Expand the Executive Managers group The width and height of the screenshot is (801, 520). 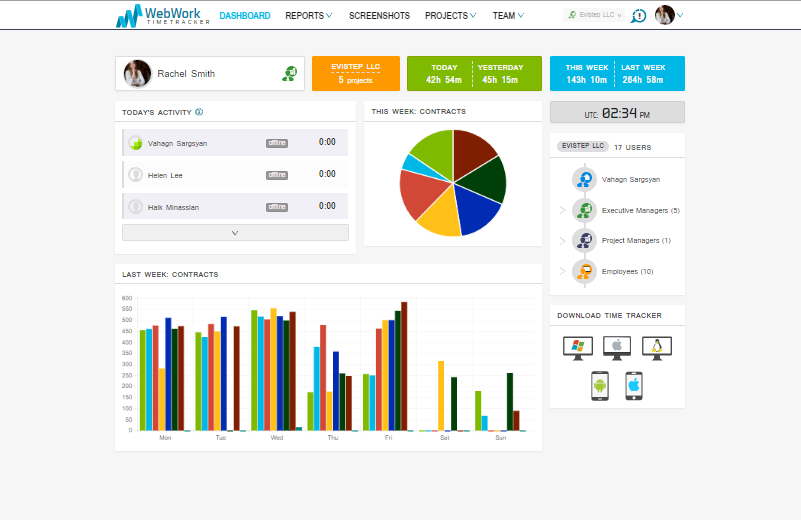562,210
